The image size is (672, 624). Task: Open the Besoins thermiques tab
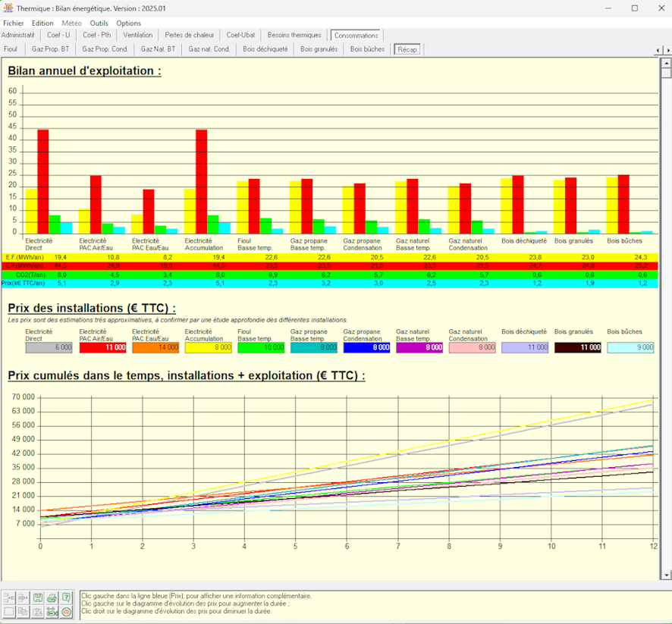click(294, 35)
